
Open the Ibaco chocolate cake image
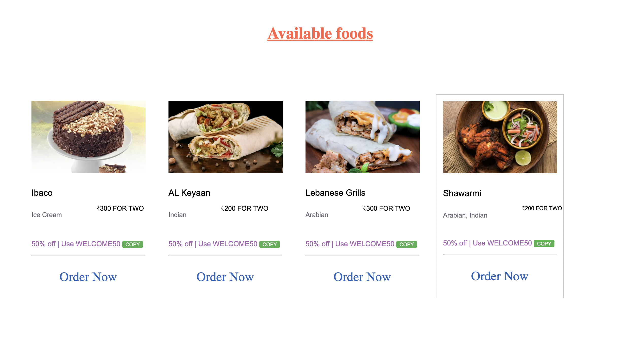point(88,137)
